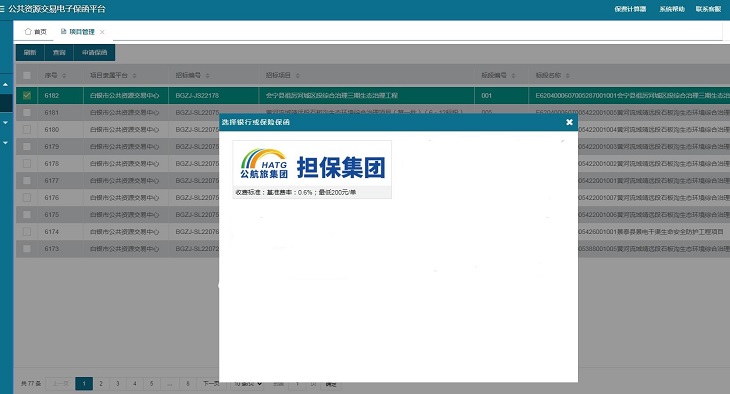
Task: Check the checkbox for row 6177
Action: (27, 180)
